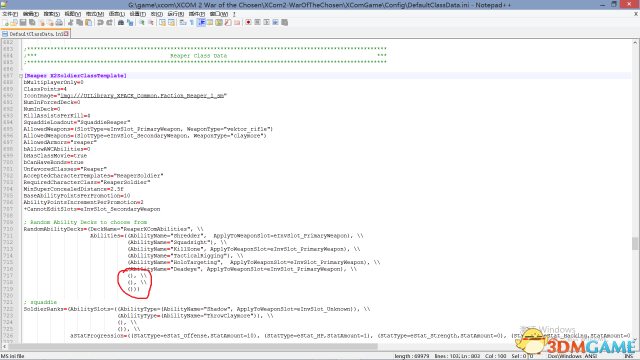
Task: Click the [Reaper X2SoldierClassTemplate] header line
Action: pyautogui.click(x=75, y=76)
